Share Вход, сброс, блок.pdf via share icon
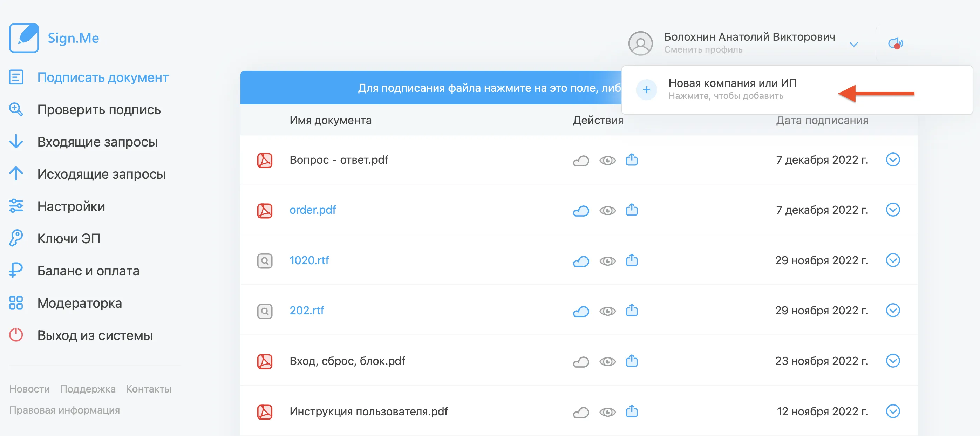Screen dimensions: 980x436 point(632,361)
